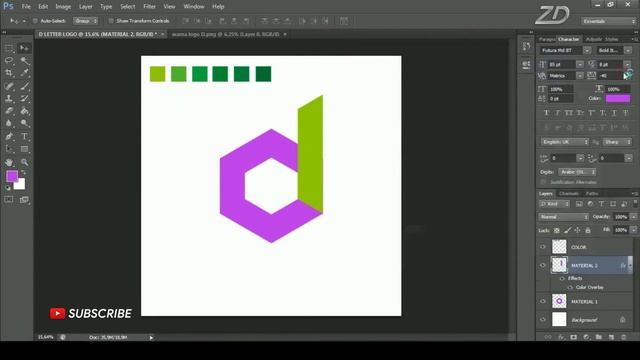This screenshot has height=360, width=640.
Task: Create a new layer icon
Action: point(611,337)
